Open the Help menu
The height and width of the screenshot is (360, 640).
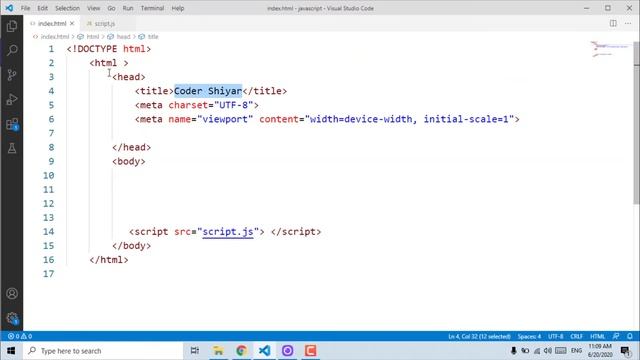click(x=178, y=8)
